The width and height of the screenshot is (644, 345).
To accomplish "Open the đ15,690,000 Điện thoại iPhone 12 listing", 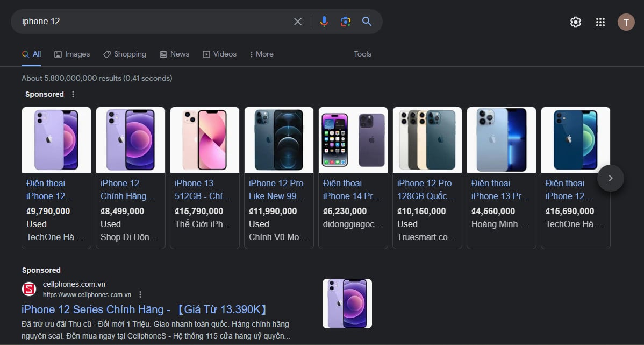I will (x=569, y=189).
